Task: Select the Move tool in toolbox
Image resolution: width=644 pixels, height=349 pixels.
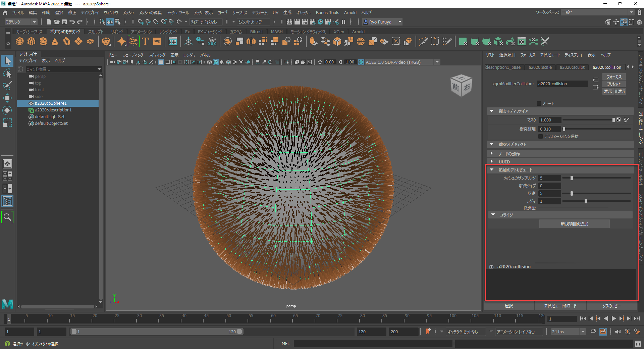Action: click(x=7, y=98)
